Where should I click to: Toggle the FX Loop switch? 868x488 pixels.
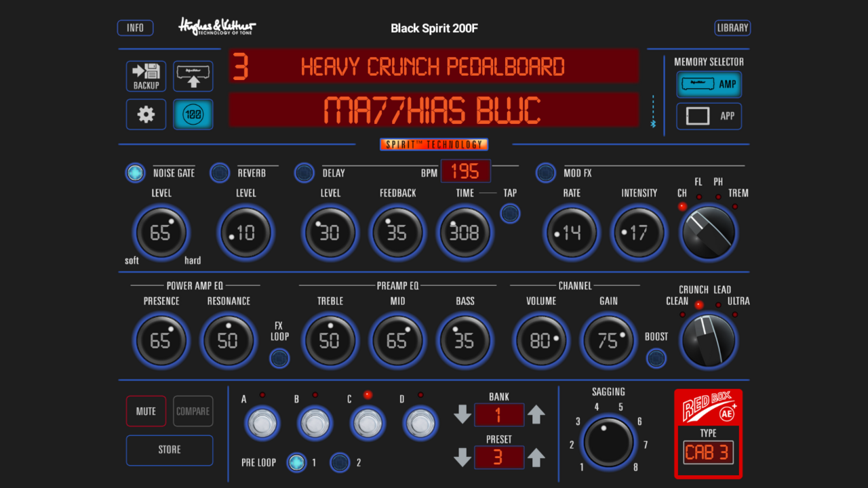pyautogui.click(x=279, y=359)
